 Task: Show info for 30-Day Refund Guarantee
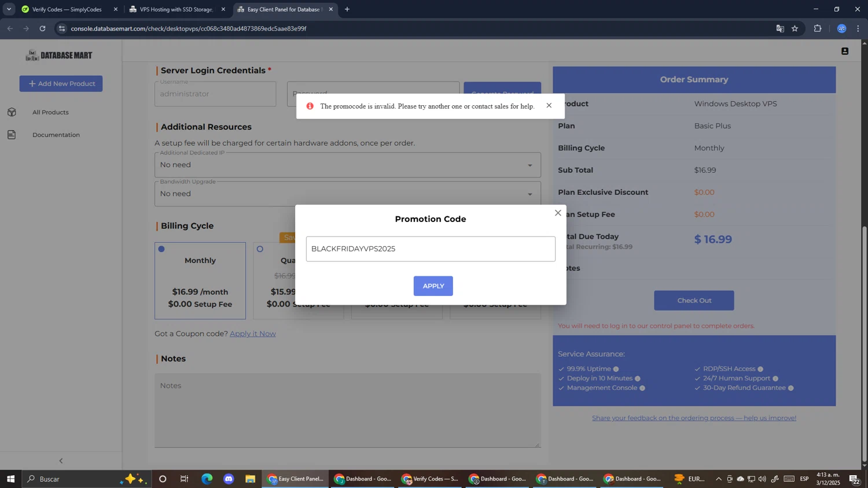(x=790, y=388)
